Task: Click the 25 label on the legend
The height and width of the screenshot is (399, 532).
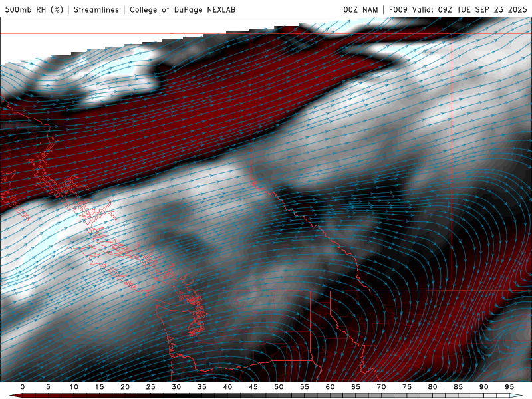Action: pos(151,387)
